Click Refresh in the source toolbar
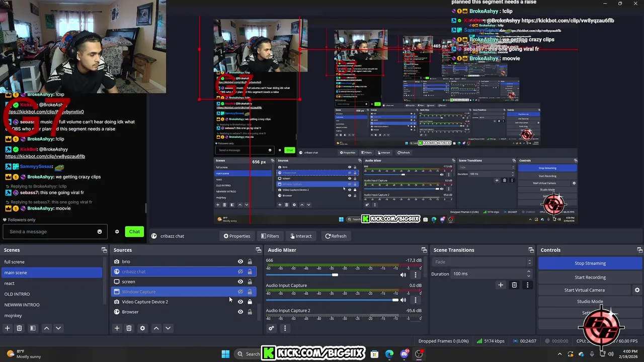Viewport: 644px width, 362px height. (x=336, y=236)
